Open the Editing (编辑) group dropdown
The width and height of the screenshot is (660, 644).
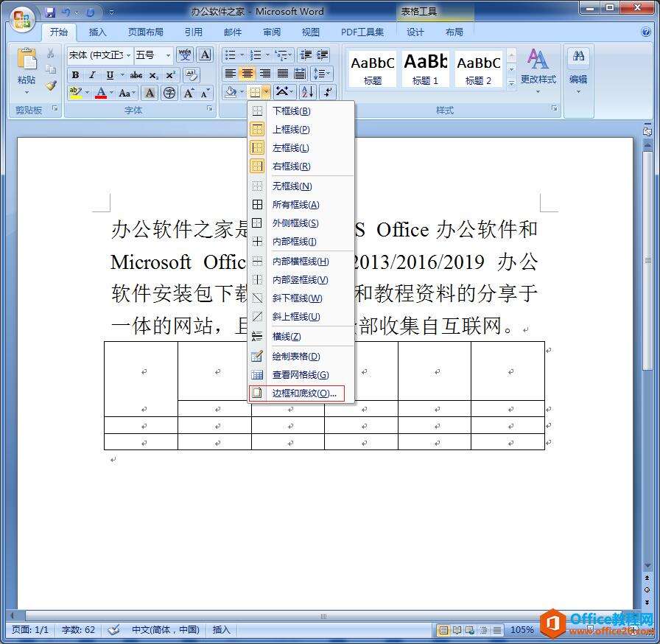(578, 71)
